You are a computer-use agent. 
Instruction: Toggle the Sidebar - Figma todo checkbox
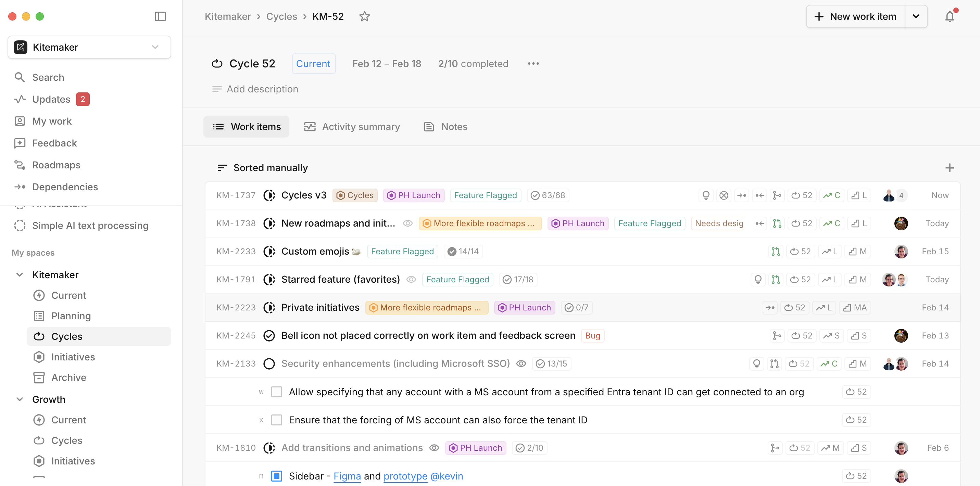(x=277, y=476)
